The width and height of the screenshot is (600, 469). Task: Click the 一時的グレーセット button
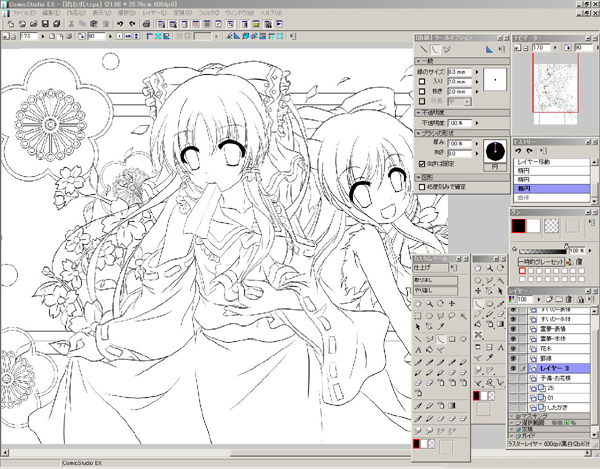[541, 262]
